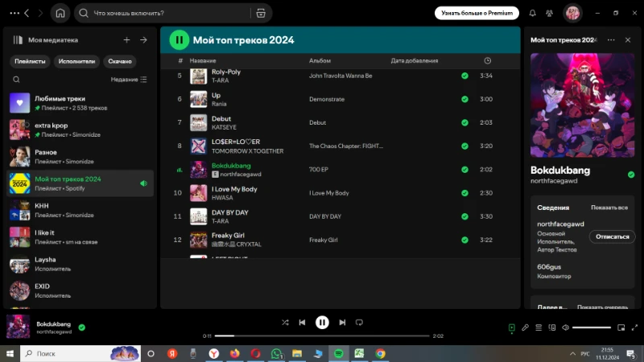Toggle shuffle playback
The width and height of the screenshot is (644, 362).
(285, 323)
